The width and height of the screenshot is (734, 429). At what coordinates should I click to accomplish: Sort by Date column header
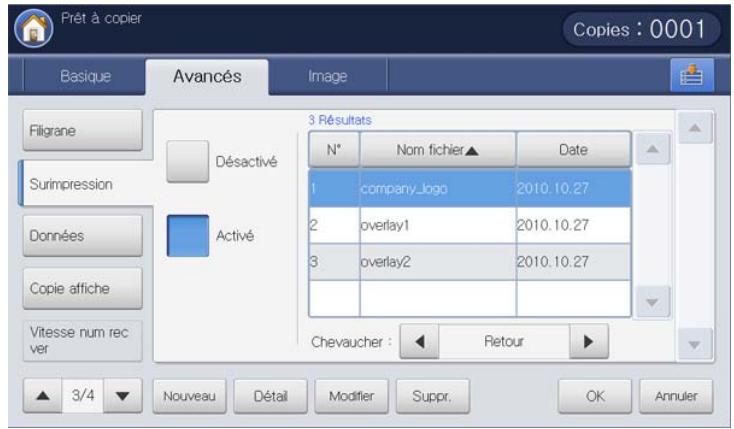click(574, 150)
